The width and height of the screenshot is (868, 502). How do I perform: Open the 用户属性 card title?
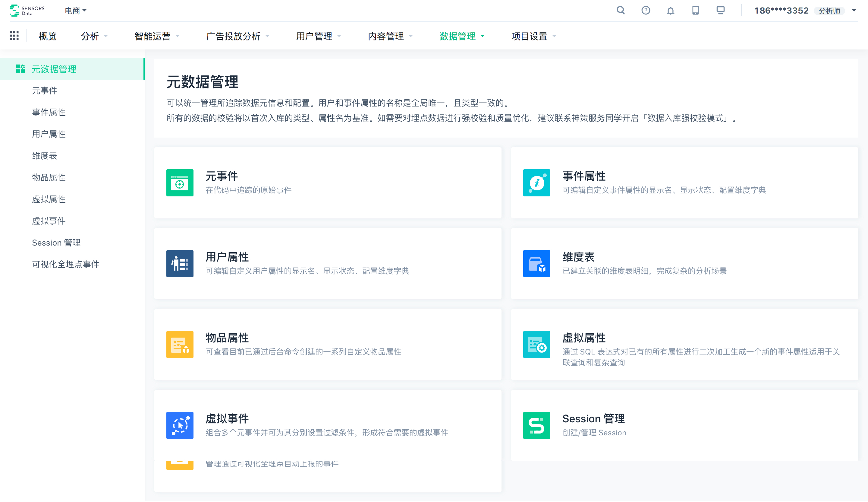[x=227, y=257]
